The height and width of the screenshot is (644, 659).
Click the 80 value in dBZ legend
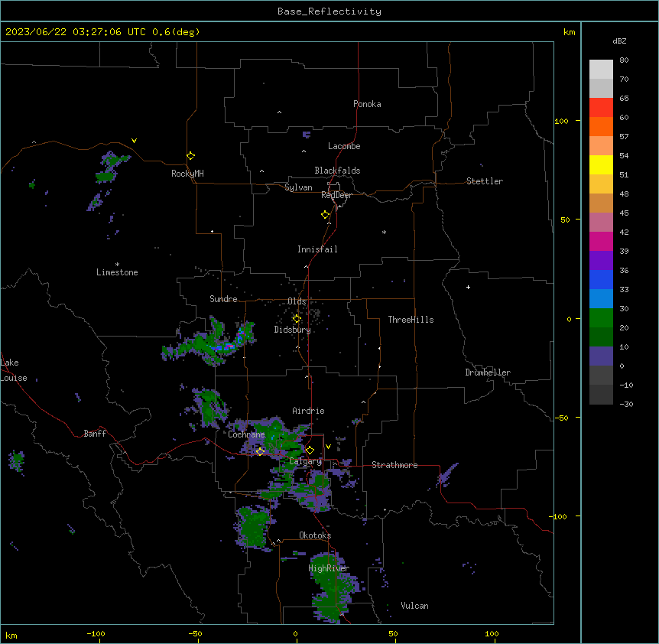tap(624, 60)
